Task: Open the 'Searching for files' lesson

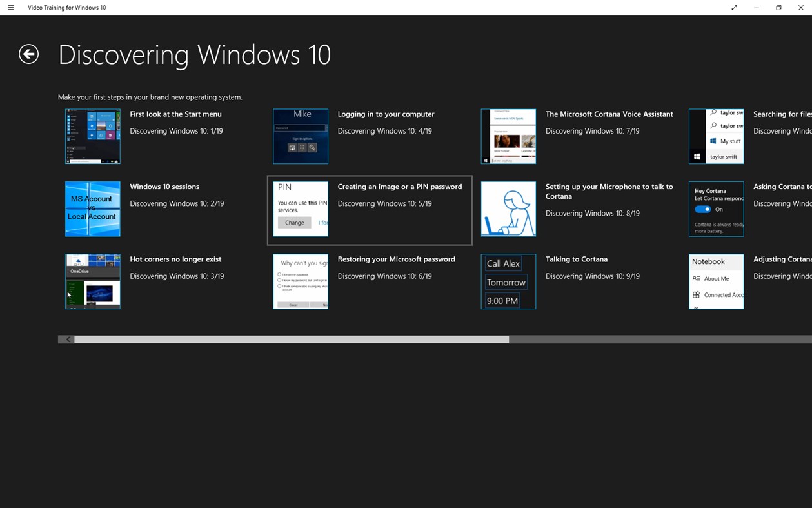Action: (x=716, y=136)
